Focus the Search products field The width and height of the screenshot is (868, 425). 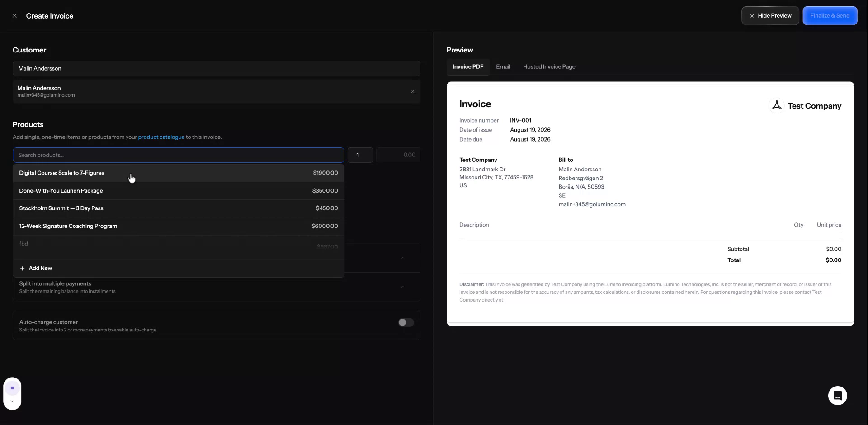[178, 155]
